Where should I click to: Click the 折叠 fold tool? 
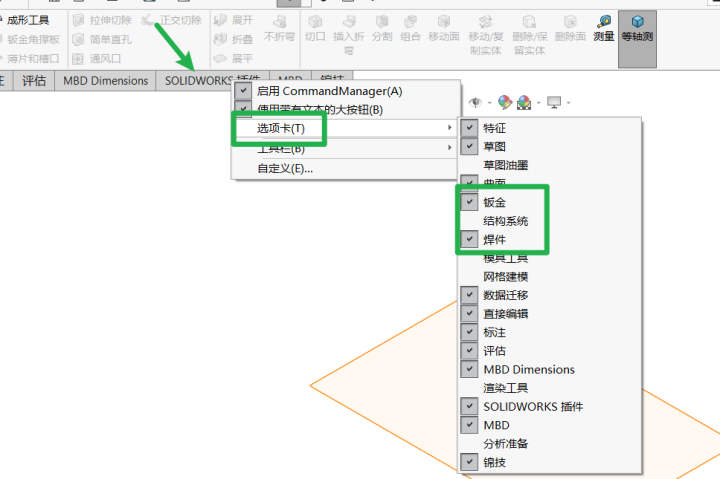pos(234,39)
